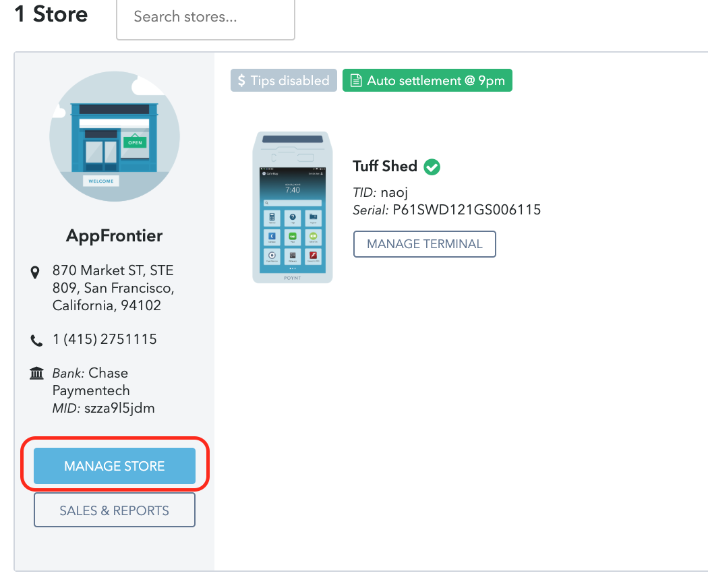Click the location pin icon beside the address
Viewport: 708px width, 588px height.
[x=36, y=272]
